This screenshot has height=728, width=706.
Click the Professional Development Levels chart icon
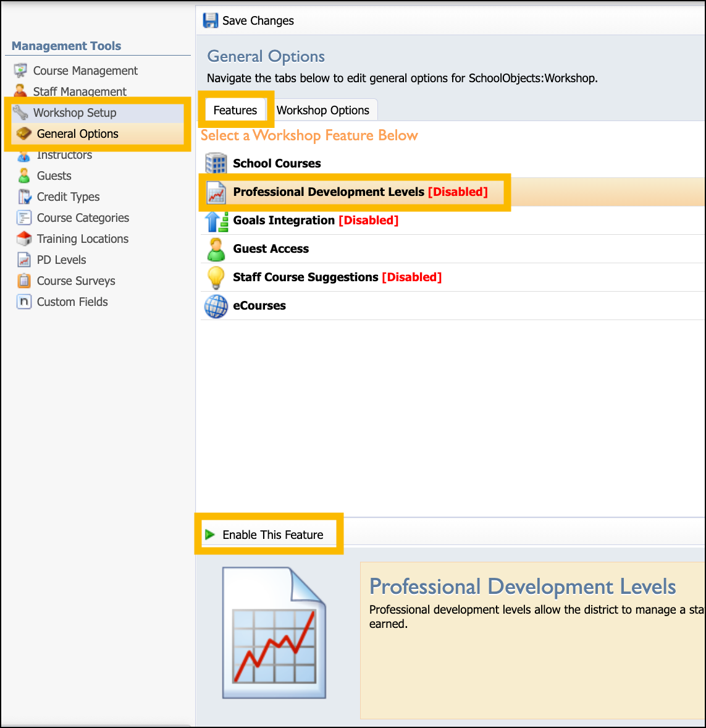point(216,192)
